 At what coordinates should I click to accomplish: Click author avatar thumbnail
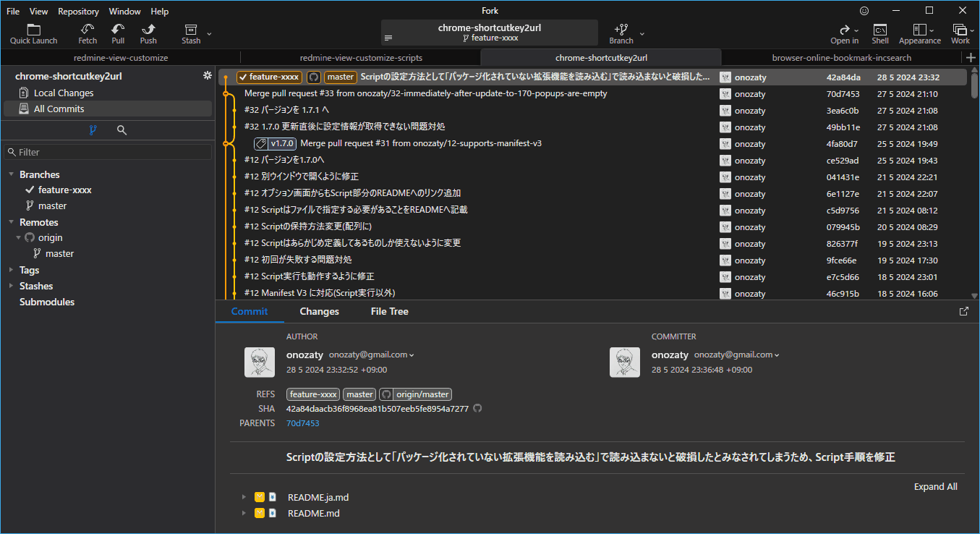tap(260, 362)
